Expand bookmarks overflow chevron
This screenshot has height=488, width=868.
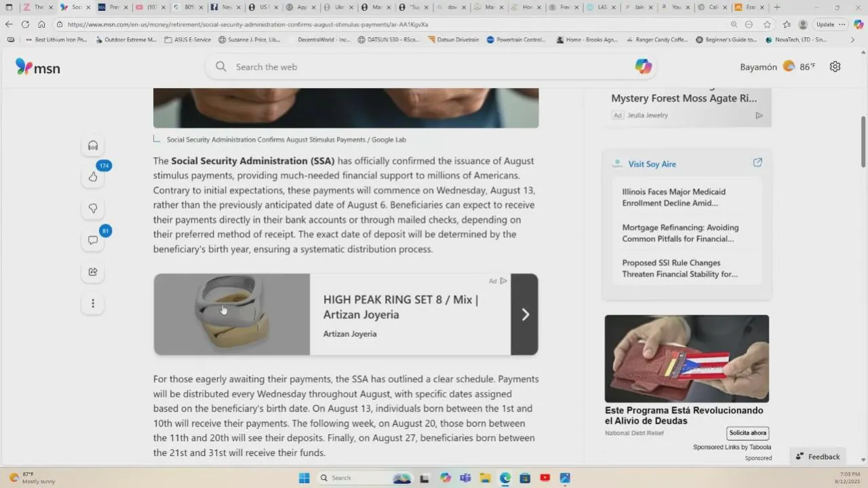852,39
